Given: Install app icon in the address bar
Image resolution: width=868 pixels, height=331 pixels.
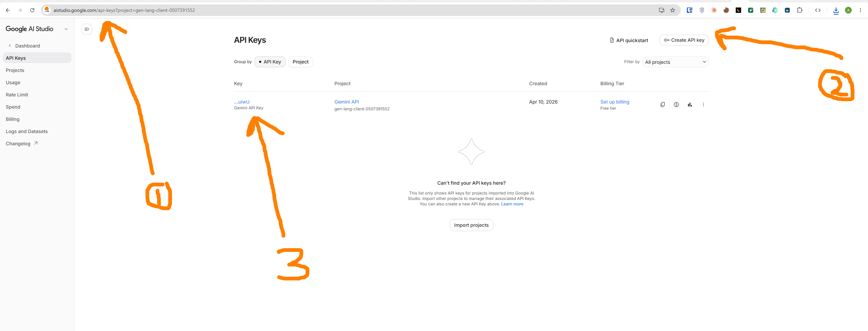Looking at the screenshot, I should coord(661,10).
